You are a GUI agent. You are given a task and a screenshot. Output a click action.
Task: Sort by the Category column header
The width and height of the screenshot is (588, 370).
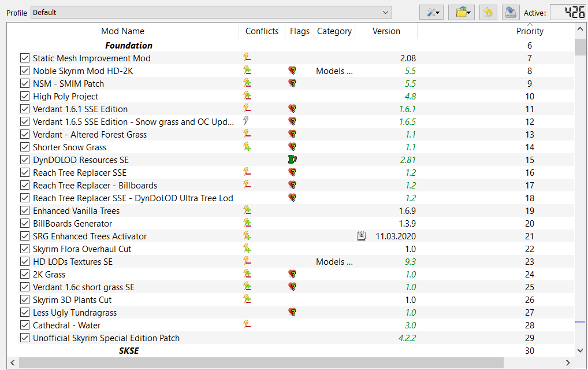pyautogui.click(x=334, y=31)
